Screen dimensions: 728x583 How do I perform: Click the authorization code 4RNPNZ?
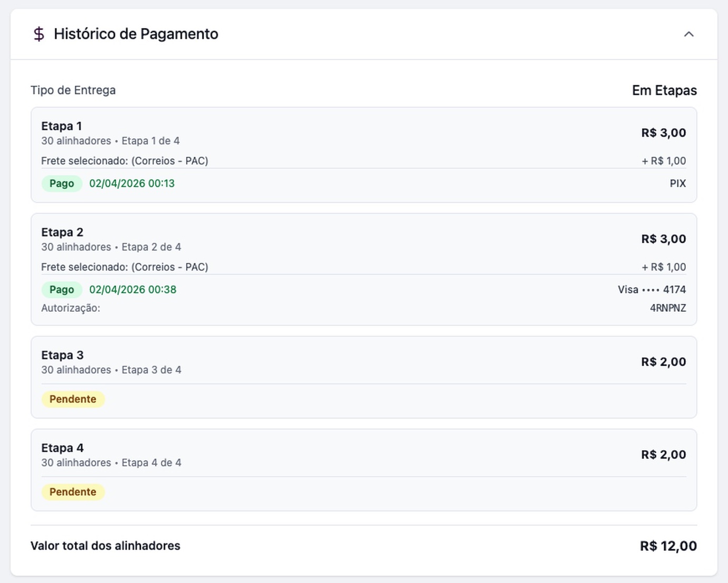668,308
